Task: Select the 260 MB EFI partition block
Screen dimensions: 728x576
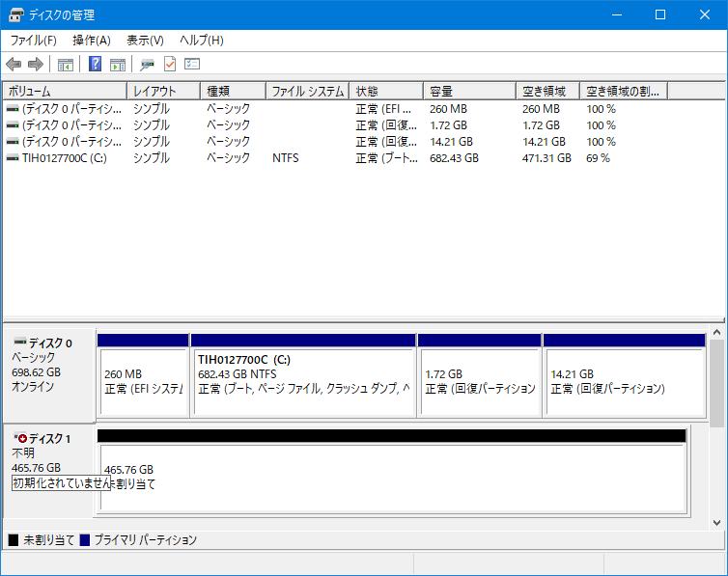Action: (143, 375)
